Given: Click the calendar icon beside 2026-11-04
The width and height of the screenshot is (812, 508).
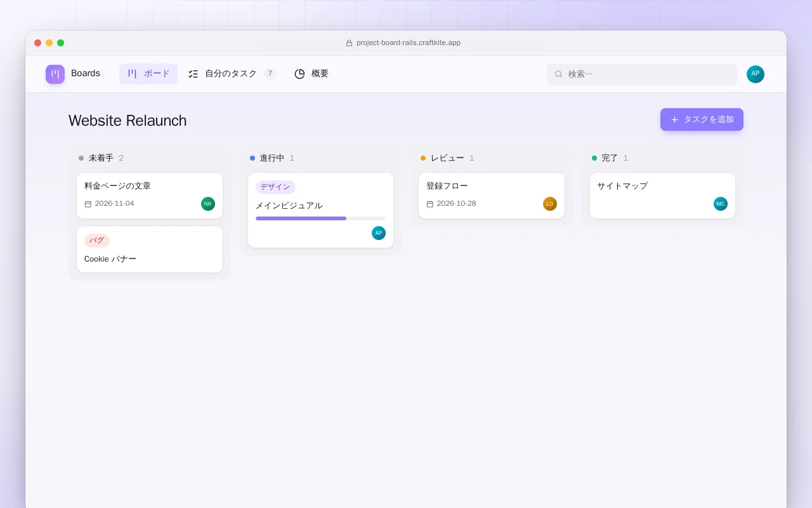Looking at the screenshot, I should click(x=88, y=204).
